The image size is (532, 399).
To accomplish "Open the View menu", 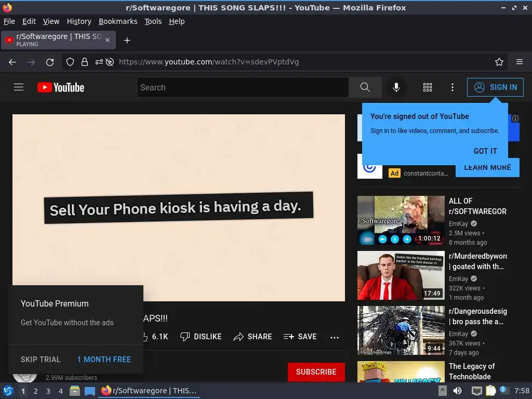I will point(51,21).
